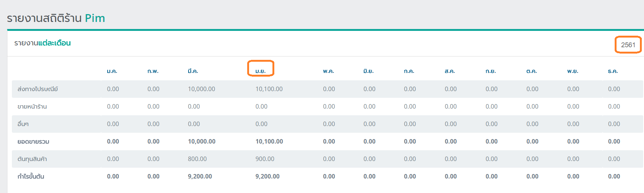Open the 2561 year dropdown
644x193 pixels.
[628, 45]
